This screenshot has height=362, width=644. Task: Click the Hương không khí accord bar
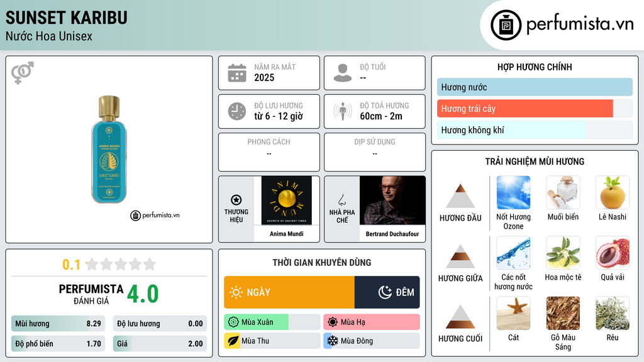[535, 130]
